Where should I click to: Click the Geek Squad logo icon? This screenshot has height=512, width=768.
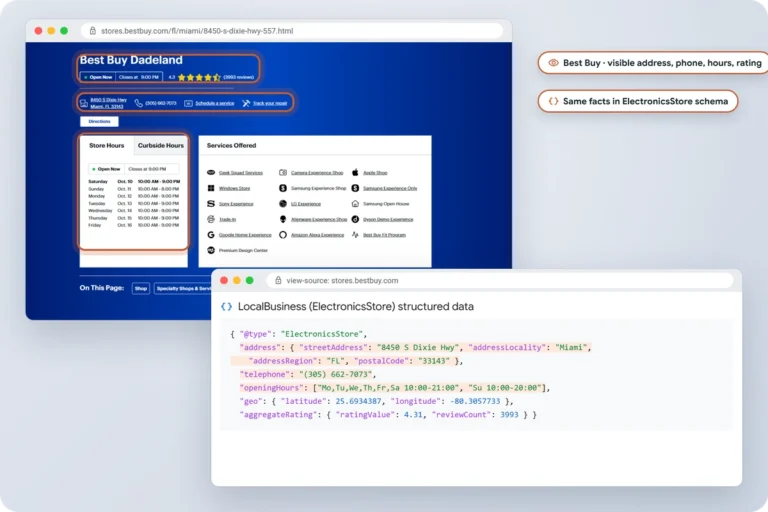point(211,172)
